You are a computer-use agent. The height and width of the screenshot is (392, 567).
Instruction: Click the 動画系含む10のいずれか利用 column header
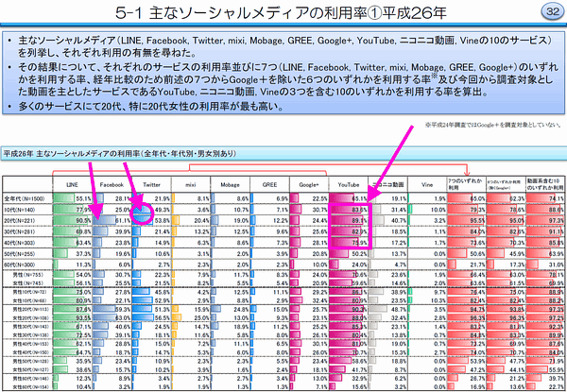[545, 184]
